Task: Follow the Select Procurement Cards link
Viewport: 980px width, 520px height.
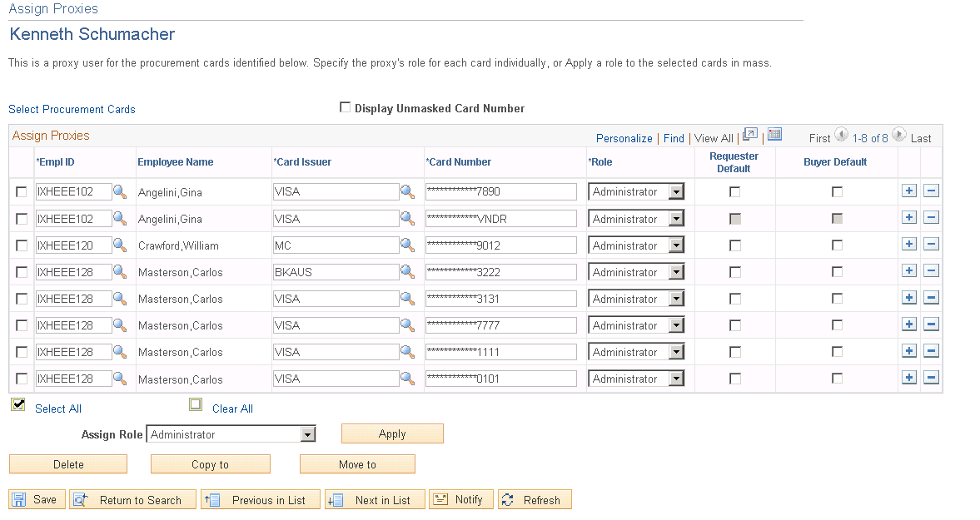Action: [72, 109]
